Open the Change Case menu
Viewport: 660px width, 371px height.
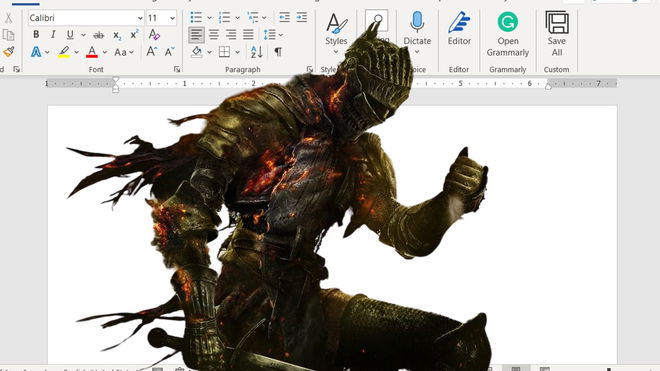tap(123, 52)
